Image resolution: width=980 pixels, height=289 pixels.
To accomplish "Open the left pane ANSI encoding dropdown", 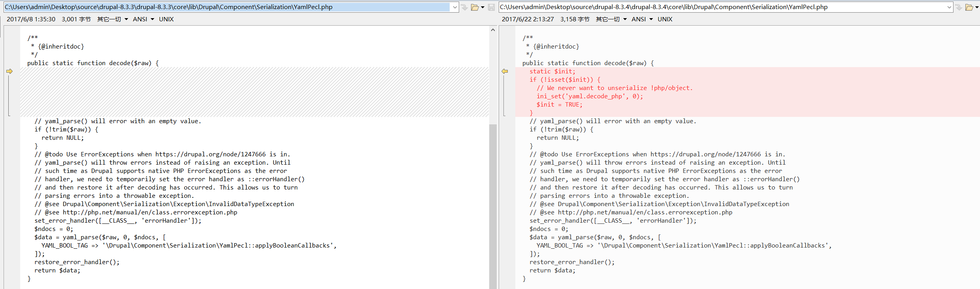I will [144, 19].
